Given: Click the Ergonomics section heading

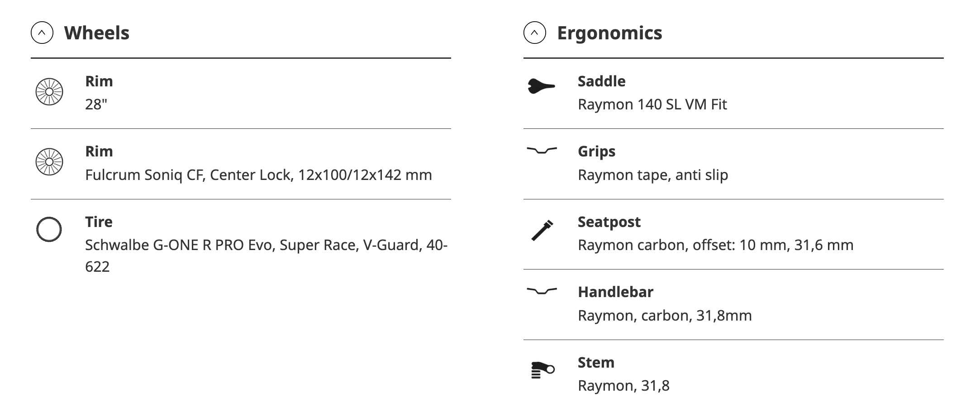Looking at the screenshot, I should pyautogui.click(x=609, y=33).
